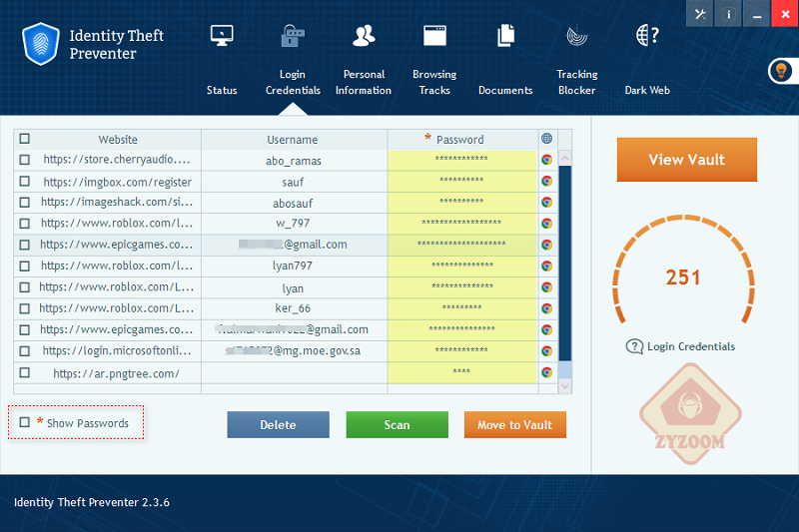The image size is (799, 532).
Task: Check the ar.pngtree.com row checkbox
Action: [x=24, y=372]
